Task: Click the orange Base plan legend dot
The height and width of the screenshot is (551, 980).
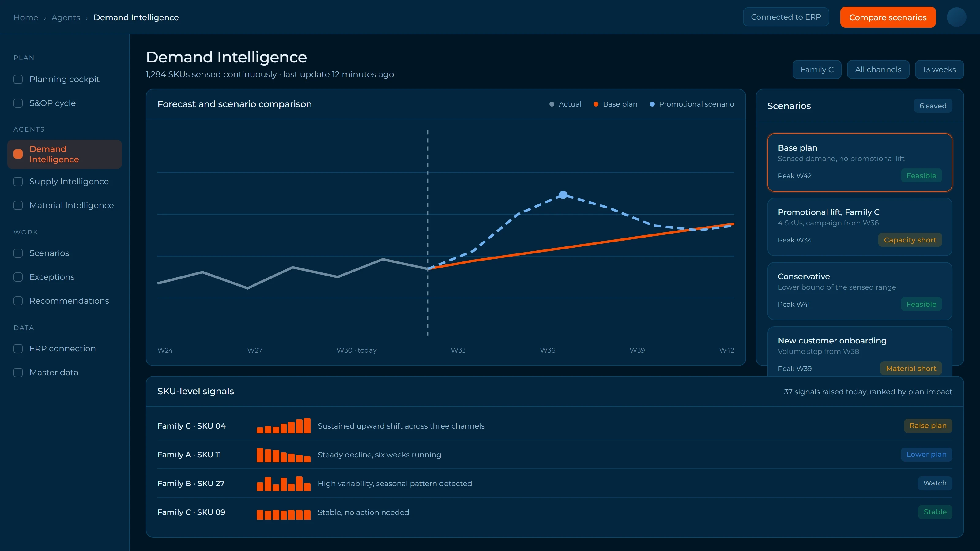Action: point(596,104)
